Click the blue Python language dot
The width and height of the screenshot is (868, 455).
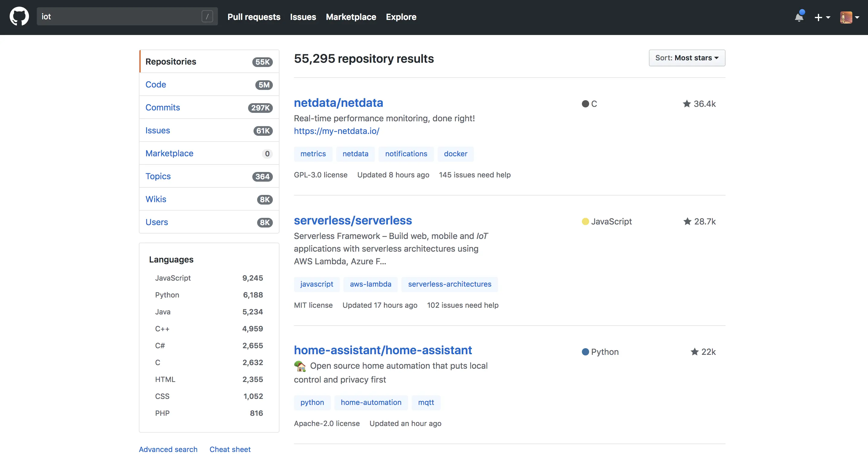click(585, 352)
